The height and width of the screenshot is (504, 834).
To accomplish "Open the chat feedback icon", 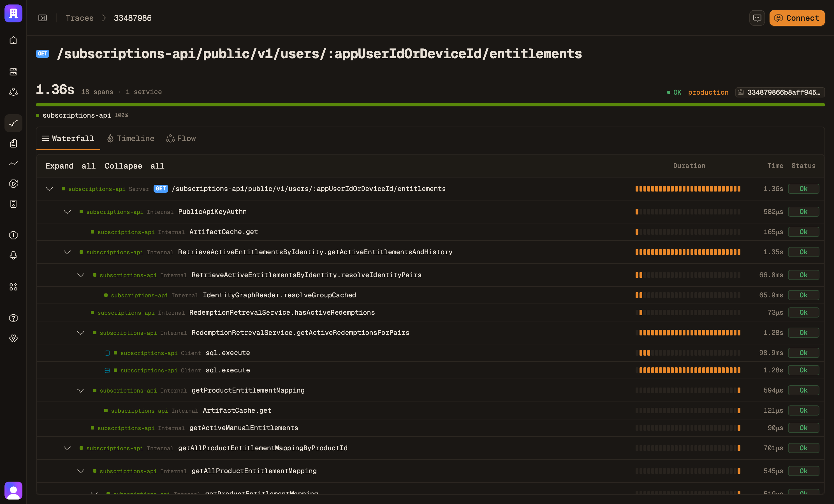I will [757, 18].
